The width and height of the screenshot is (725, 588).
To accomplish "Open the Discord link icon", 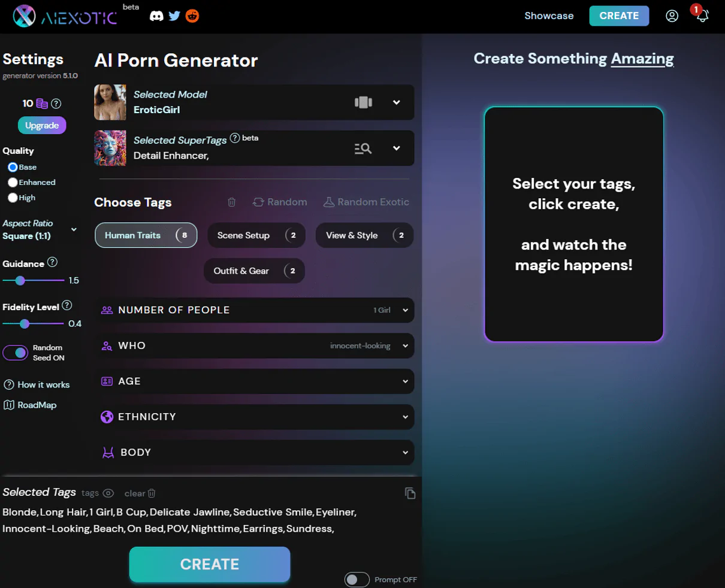I will (156, 16).
